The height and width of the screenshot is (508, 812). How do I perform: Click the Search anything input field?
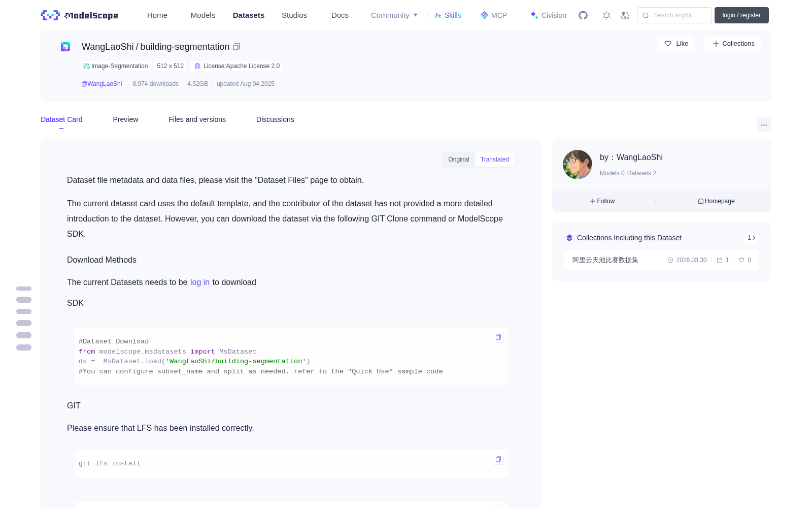pyautogui.click(x=675, y=15)
